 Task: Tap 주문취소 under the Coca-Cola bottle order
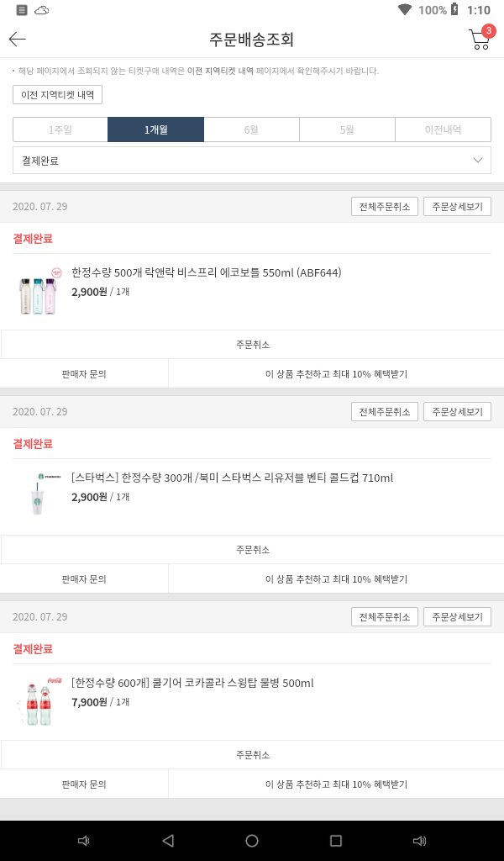(252, 755)
